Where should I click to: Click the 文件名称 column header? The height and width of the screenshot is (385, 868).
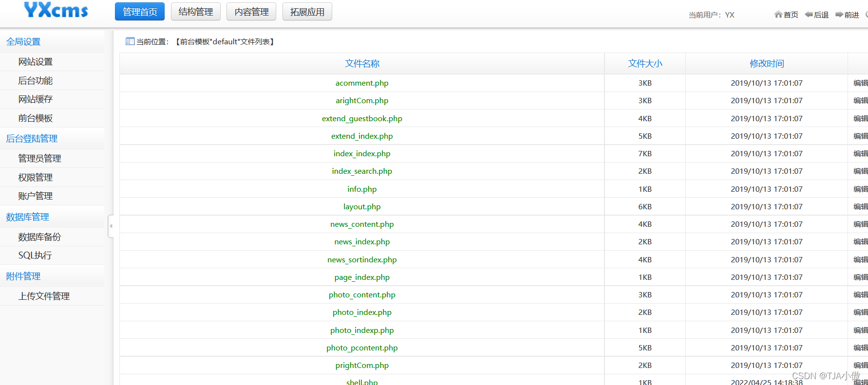(x=362, y=64)
